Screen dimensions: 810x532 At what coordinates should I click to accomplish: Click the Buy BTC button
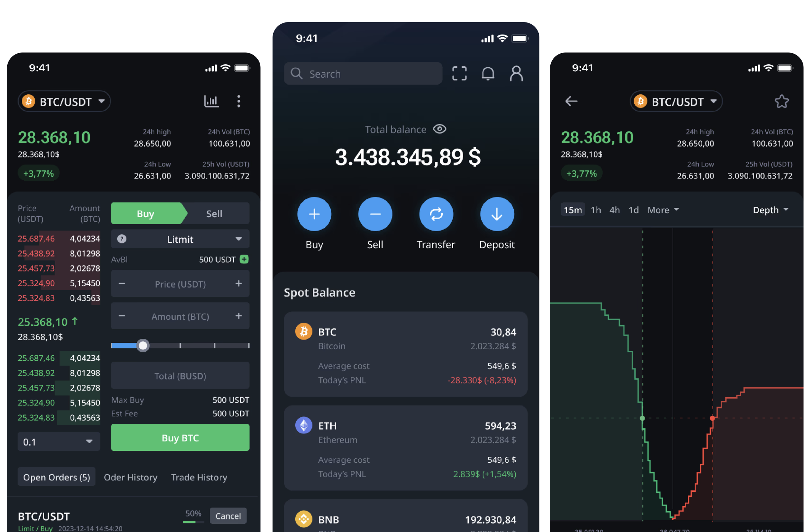tap(179, 438)
